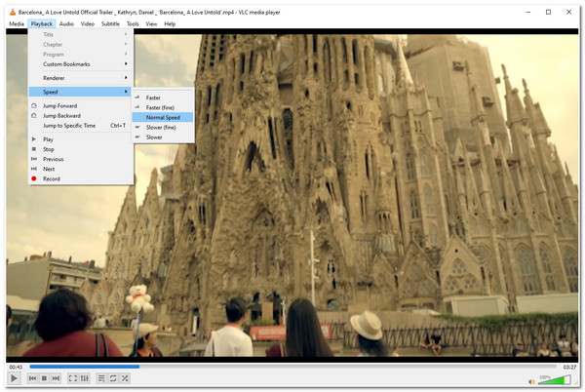Click the Play button in bottom controls

tap(14, 378)
